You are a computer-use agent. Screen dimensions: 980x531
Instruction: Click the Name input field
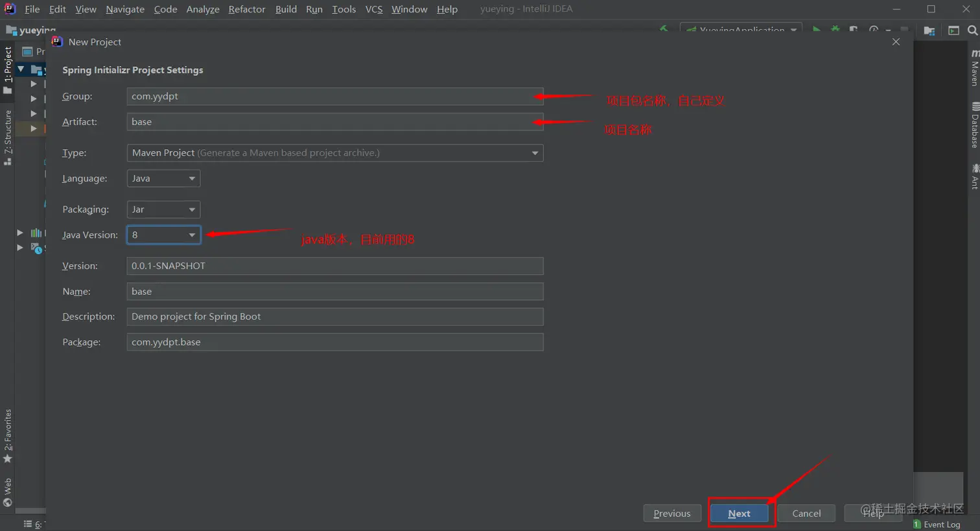tap(335, 292)
